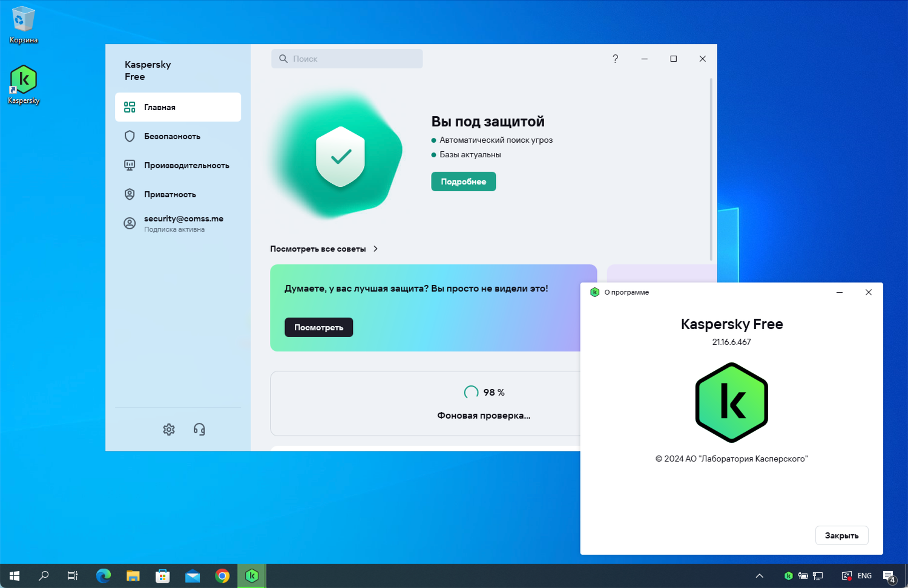
Task: Close the О программе window with the X
Action: (x=869, y=292)
